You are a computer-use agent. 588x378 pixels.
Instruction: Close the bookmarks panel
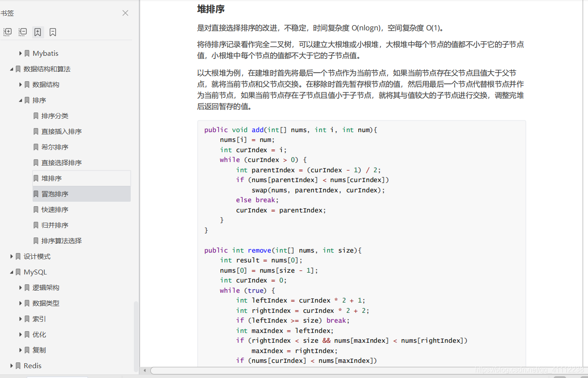pyautogui.click(x=125, y=13)
